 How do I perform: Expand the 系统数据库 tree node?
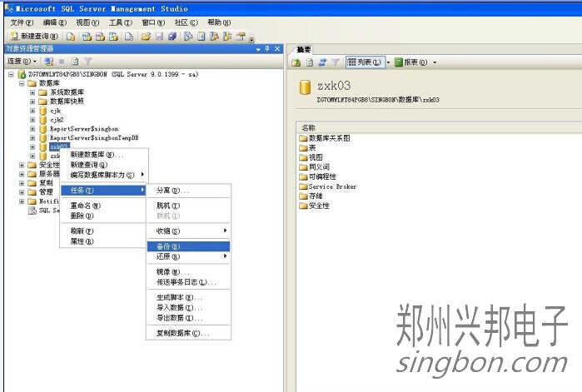coord(32,92)
